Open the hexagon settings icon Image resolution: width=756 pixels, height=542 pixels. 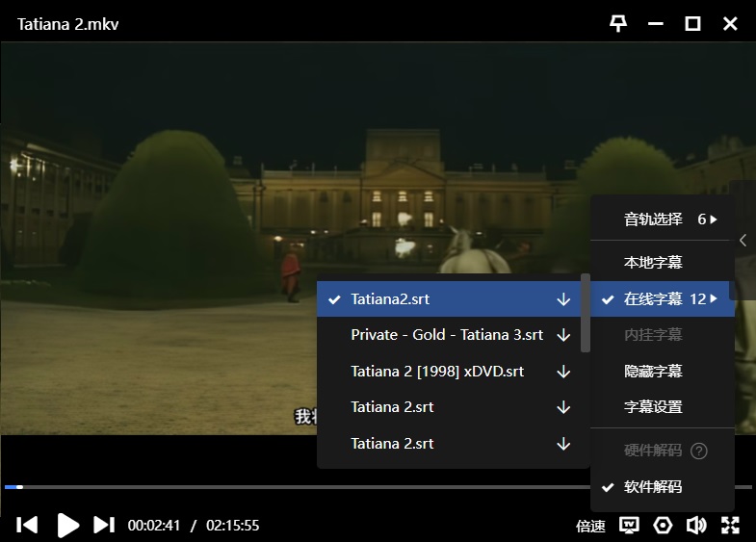(663, 525)
